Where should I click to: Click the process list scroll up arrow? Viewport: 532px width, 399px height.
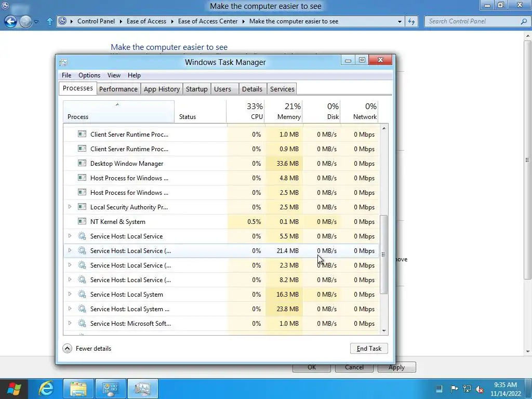(x=384, y=128)
